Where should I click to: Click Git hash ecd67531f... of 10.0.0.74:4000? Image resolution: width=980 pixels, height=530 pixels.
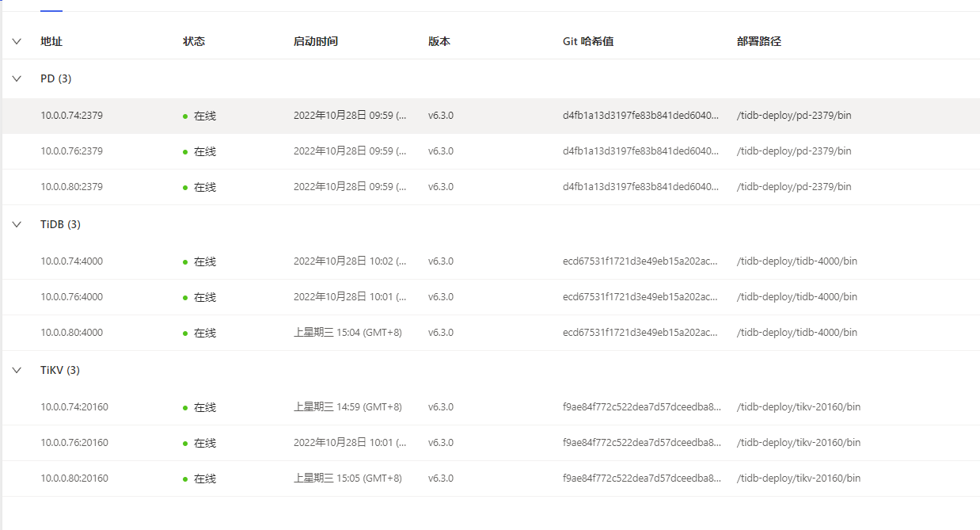pos(640,261)
